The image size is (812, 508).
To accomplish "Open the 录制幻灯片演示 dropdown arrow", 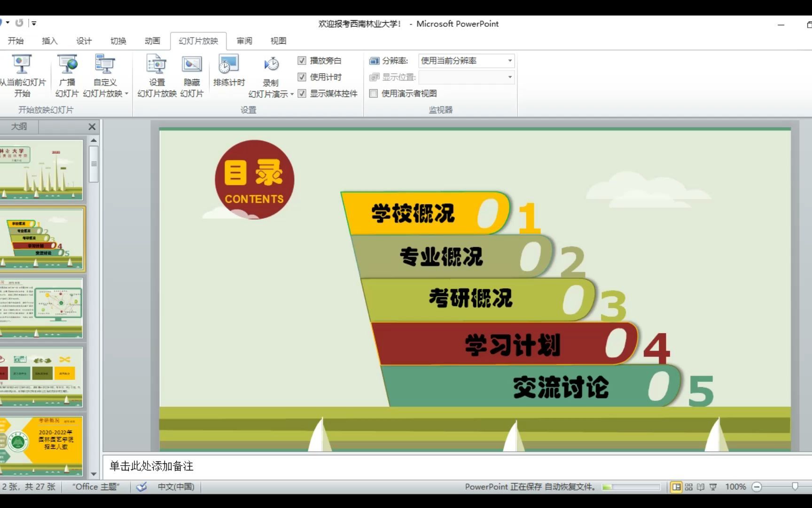I will [292, 94].
